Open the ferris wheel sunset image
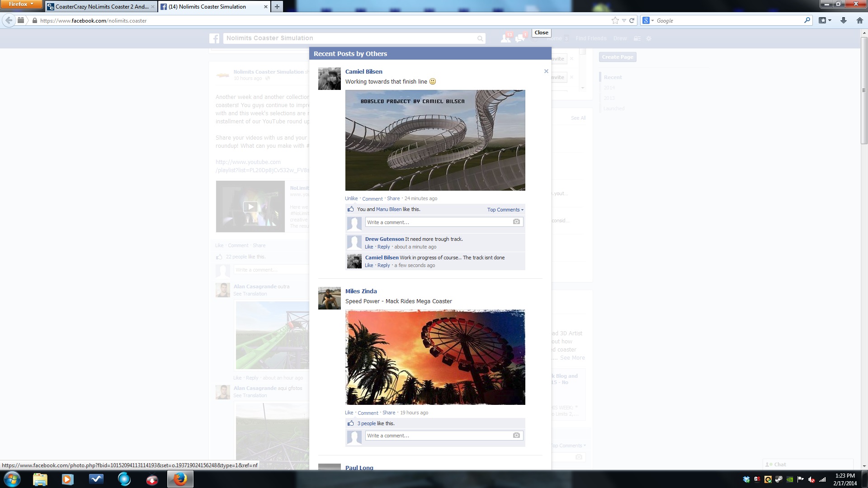Screen dimensions: 868x488 click(435, 357)
